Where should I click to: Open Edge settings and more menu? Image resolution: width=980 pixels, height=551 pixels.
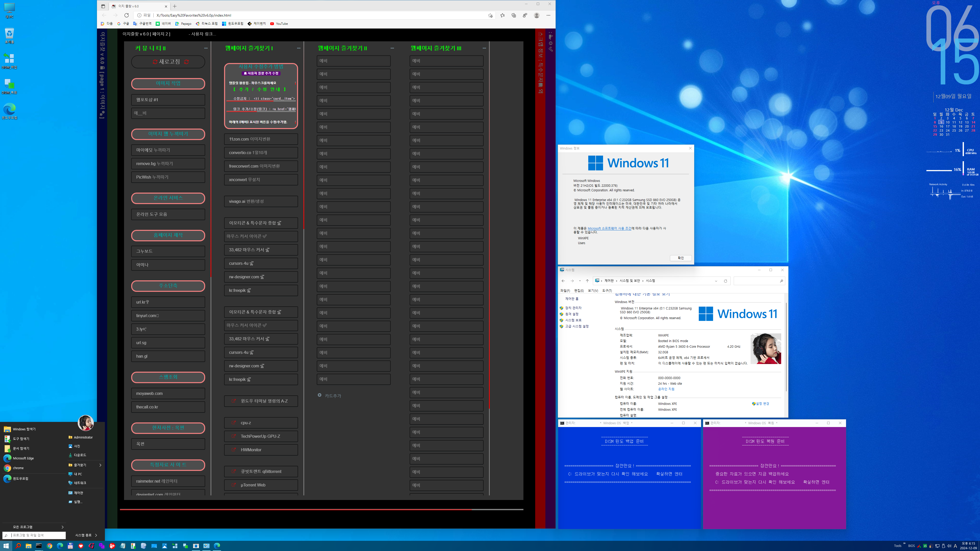tap(548, 15)
